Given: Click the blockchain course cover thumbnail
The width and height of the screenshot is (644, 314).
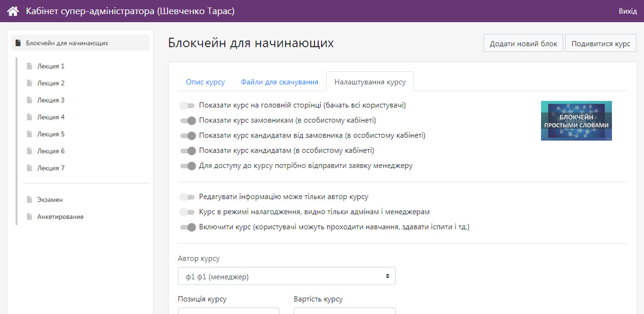Looking at the screenshot, I should tap(576, 121).
